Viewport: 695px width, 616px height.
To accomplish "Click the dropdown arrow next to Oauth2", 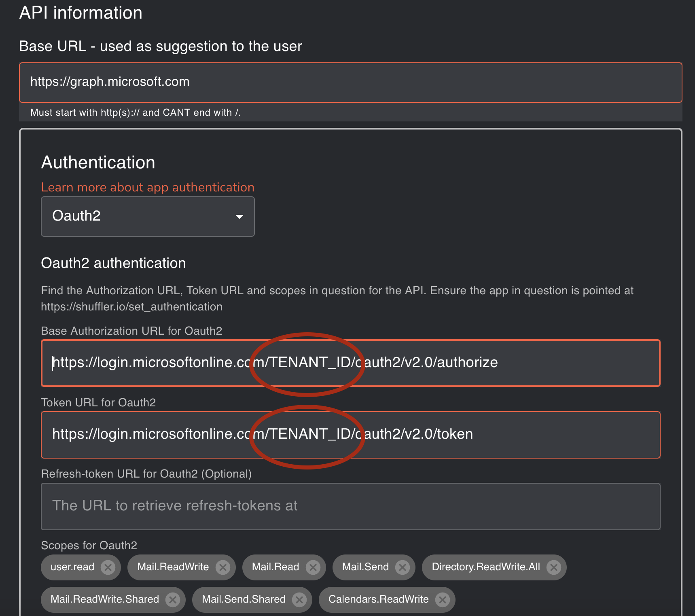I will coord(239,217).
